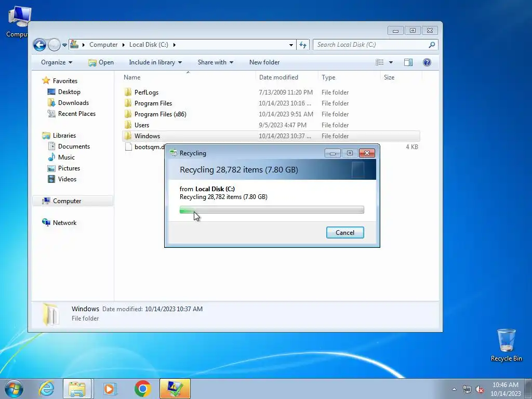Open the Documents library
Viewport: 532px width, 399px height.
74,146
